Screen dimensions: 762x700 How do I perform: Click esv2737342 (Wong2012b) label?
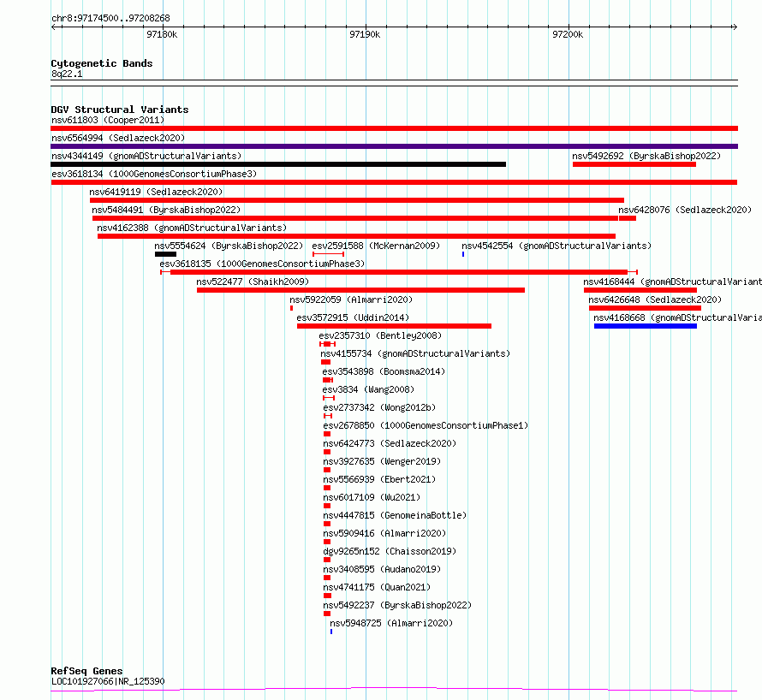[x=379, y=407]
